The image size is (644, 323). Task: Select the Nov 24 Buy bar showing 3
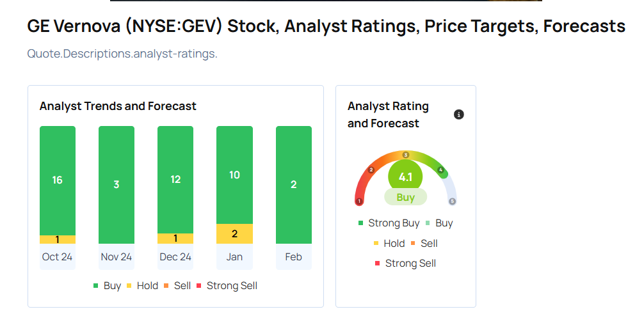click(x=117, y=184)
